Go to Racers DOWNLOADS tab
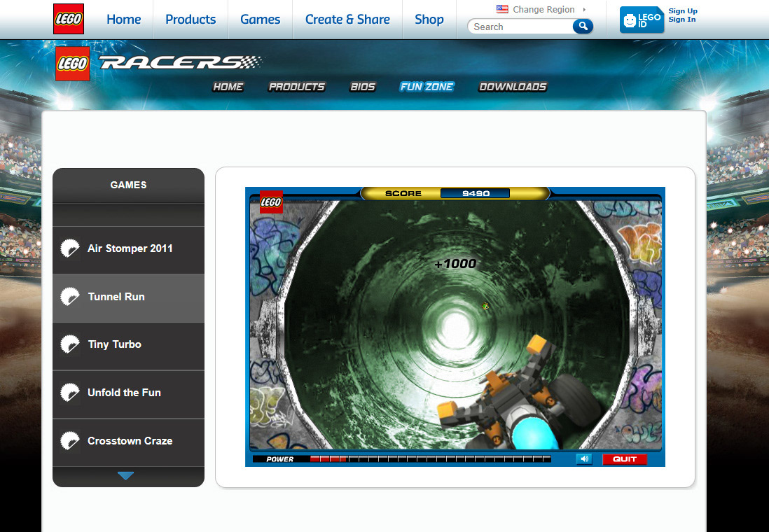This screenshot has height=532, width=769. [x=513, y=87]
